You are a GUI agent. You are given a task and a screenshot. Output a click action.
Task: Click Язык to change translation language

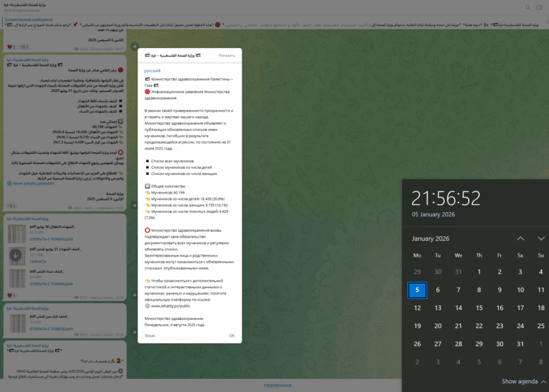150,336
